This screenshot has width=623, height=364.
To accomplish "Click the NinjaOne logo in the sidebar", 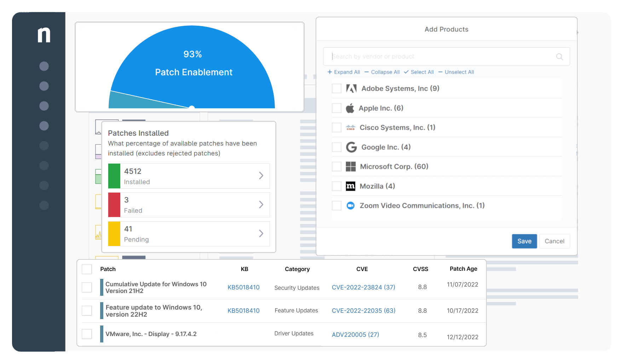I will pyautogui.click(x=44, y=35).
